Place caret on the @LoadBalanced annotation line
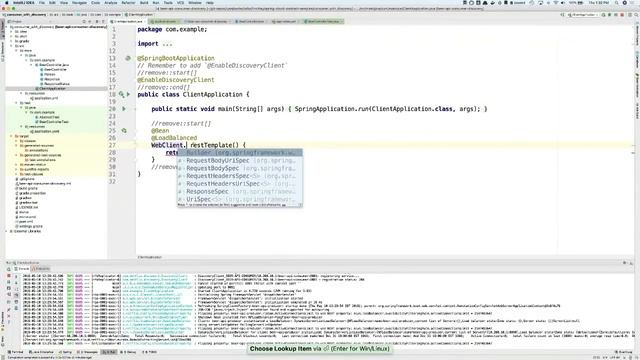 click(174, 138)
